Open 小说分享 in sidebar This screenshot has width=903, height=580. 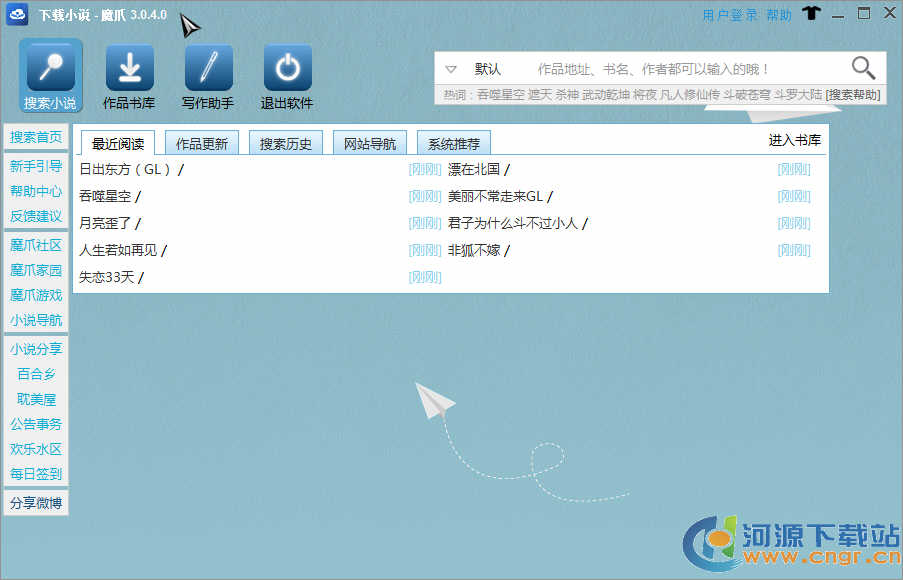pyautogui.click(x=36, y=349)
